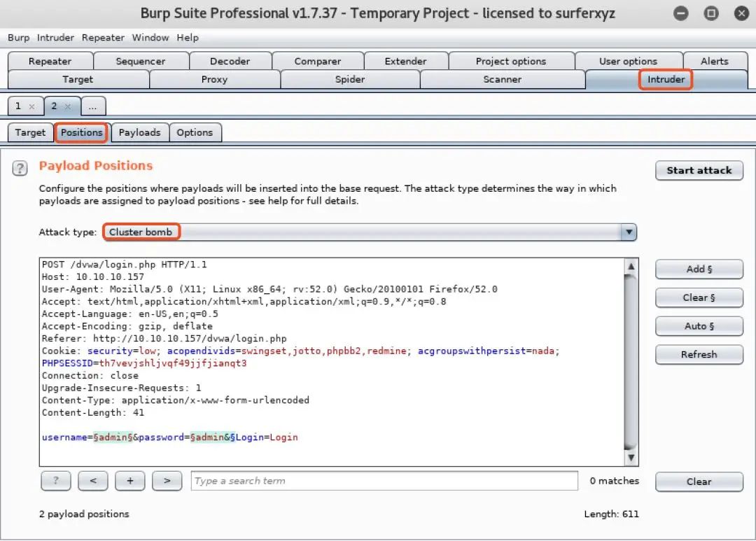Click the Start attack button
This screenshot has height=541, width=756.
click(699, 170)
